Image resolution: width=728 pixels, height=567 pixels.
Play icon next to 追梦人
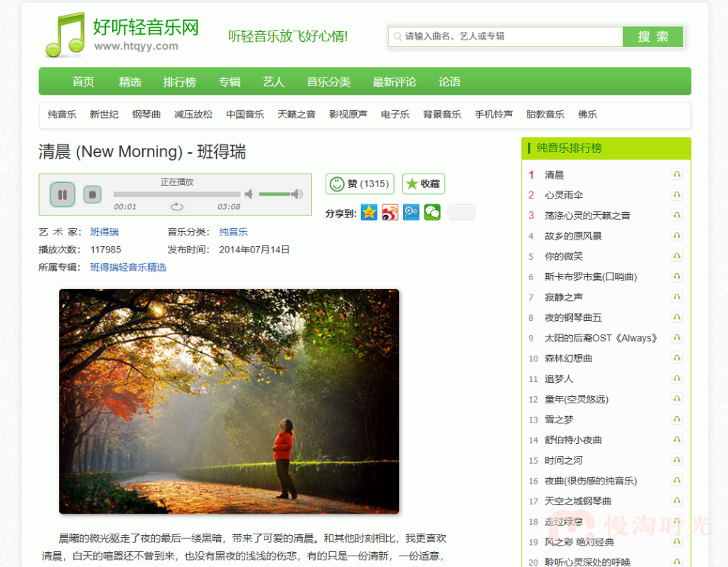pos(677,378)
